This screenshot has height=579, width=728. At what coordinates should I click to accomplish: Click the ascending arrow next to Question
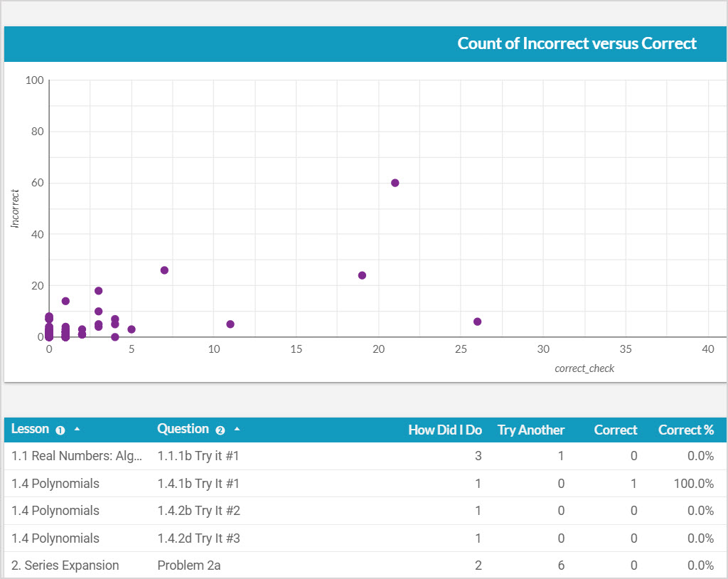click(237, 430)
